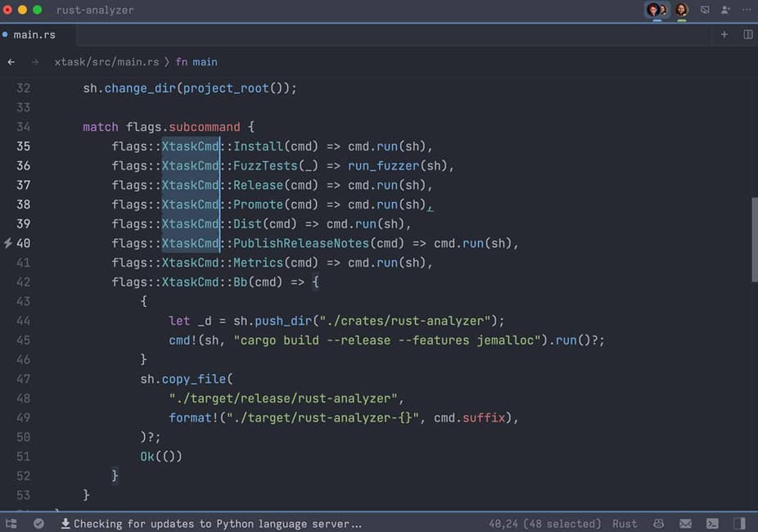Open the Rust language selector

click(625, 524)
